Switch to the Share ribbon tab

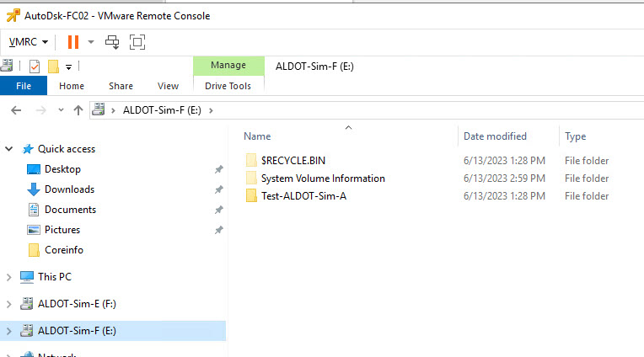[x=121, y=86]
